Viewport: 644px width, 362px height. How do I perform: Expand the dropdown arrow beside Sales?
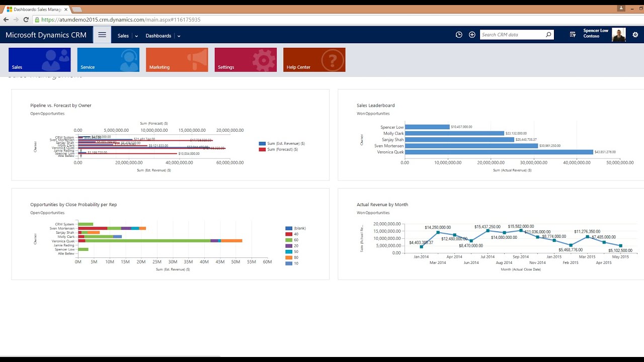[x=136, y=36]
